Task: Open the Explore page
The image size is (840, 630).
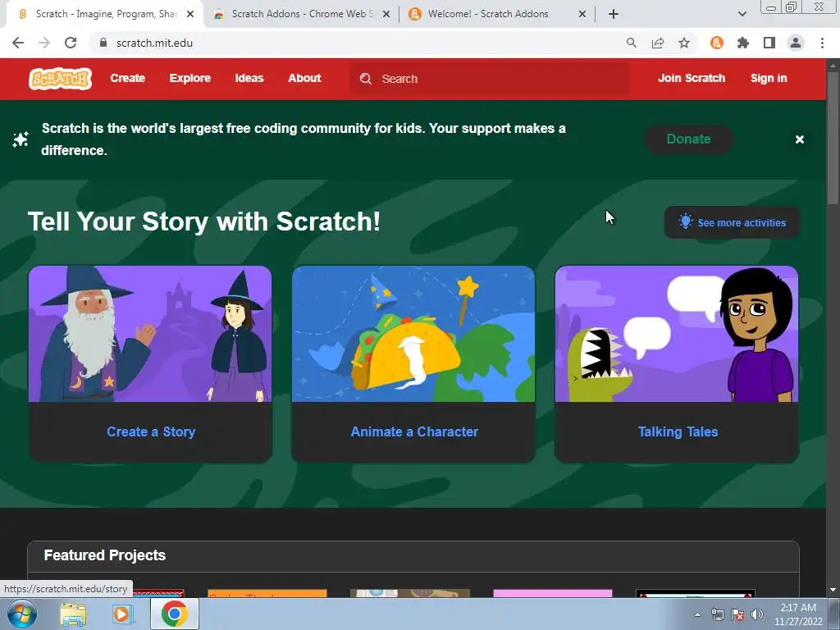Action: point(190,78)
